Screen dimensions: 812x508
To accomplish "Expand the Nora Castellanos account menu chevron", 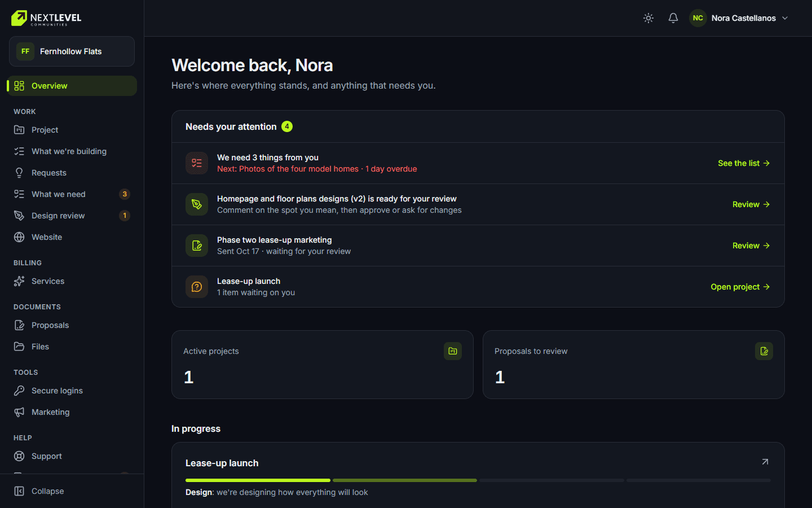I will tap(785, 18).
